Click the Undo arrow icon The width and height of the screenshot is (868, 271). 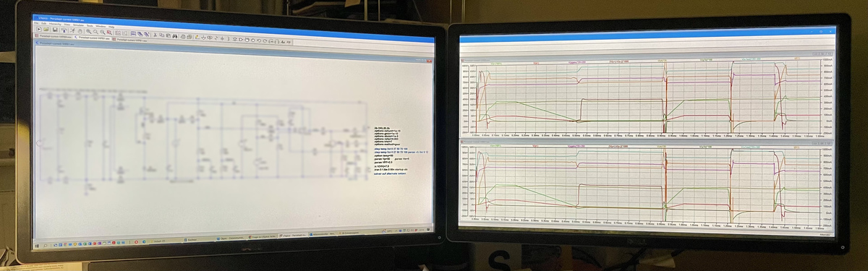click(x=259, y=40)
